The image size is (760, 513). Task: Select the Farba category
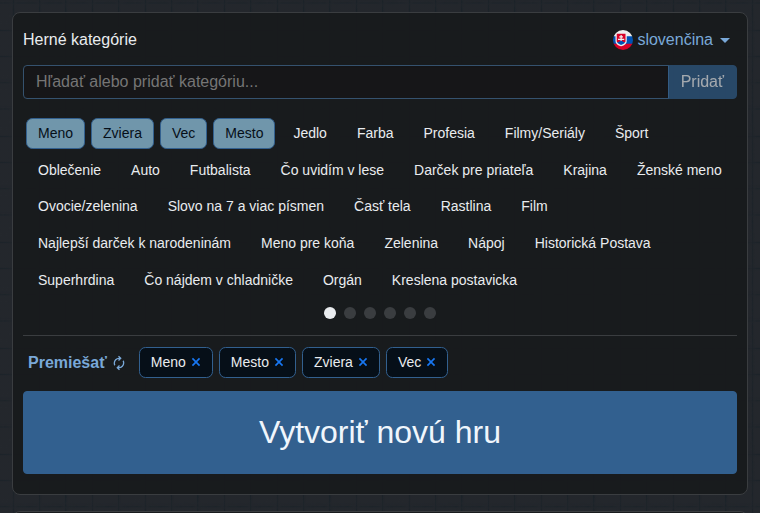[375, 133]
